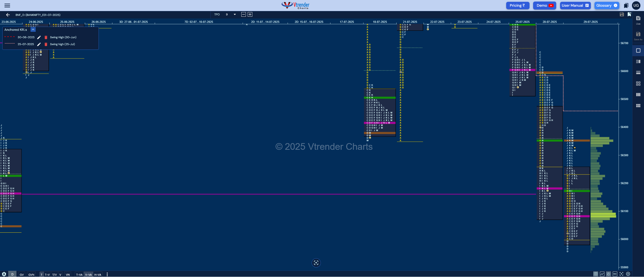The image size is (644, 277).
Task: Switch to V profile mode
Action: click(60, 275)
